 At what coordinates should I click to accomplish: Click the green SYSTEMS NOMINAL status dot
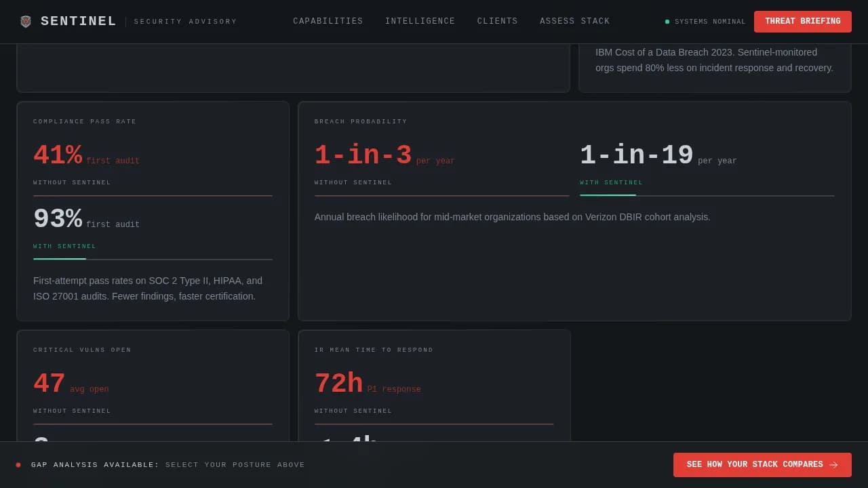point(667,22)
